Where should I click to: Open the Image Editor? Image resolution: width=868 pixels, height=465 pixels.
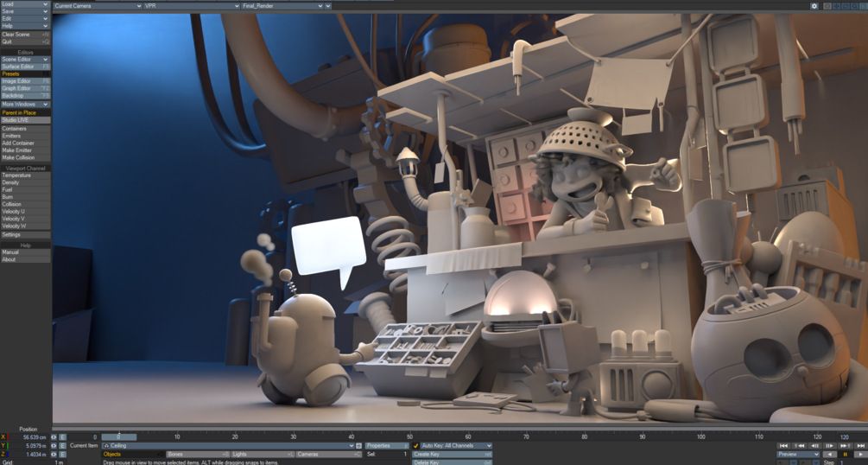[x=25, y=81]
